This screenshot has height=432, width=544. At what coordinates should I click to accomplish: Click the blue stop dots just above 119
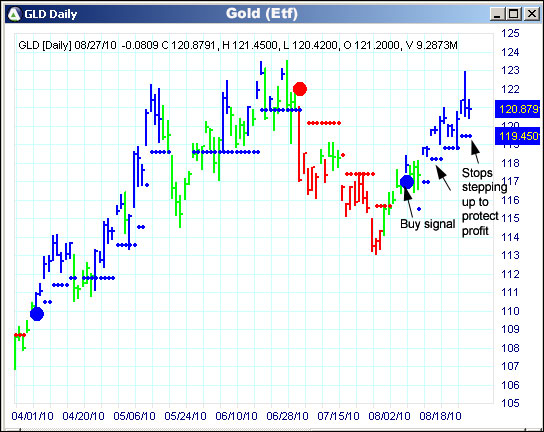tap(466, 136)
